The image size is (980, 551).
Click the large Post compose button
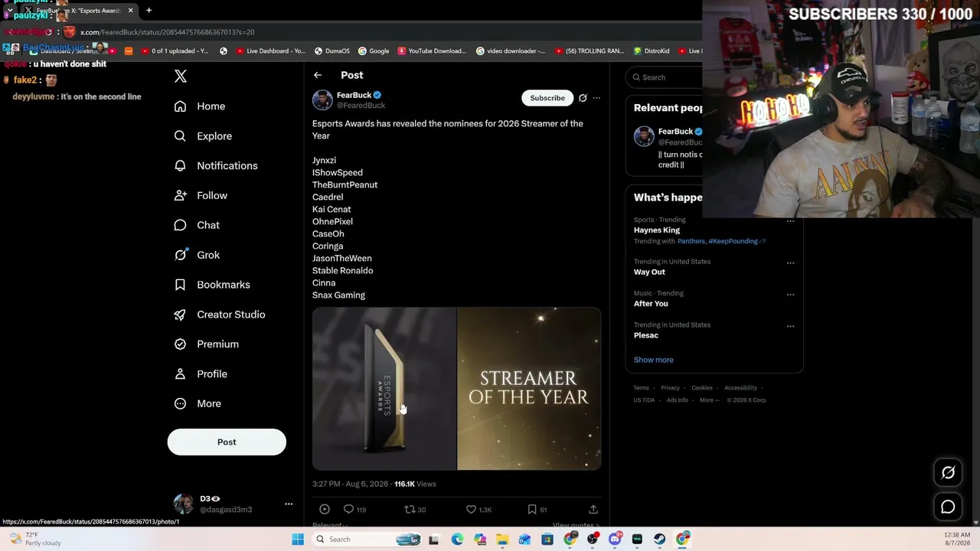click(227, 442)
